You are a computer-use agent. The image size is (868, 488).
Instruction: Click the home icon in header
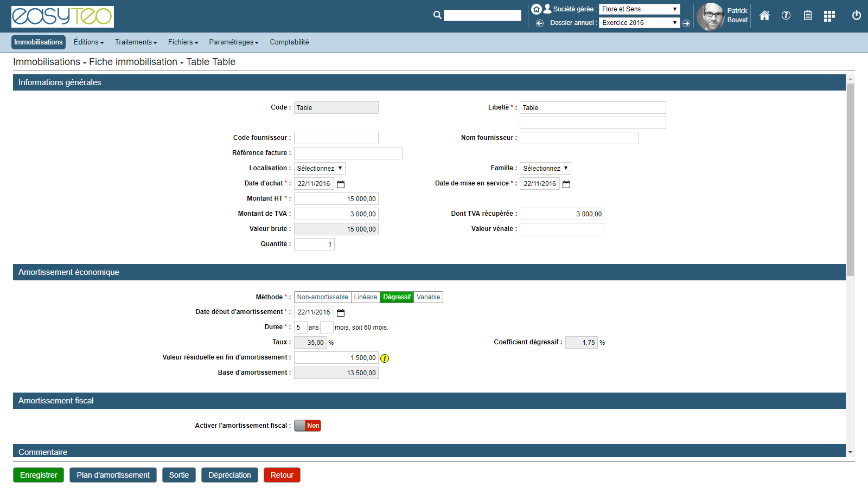coord(764,16)
